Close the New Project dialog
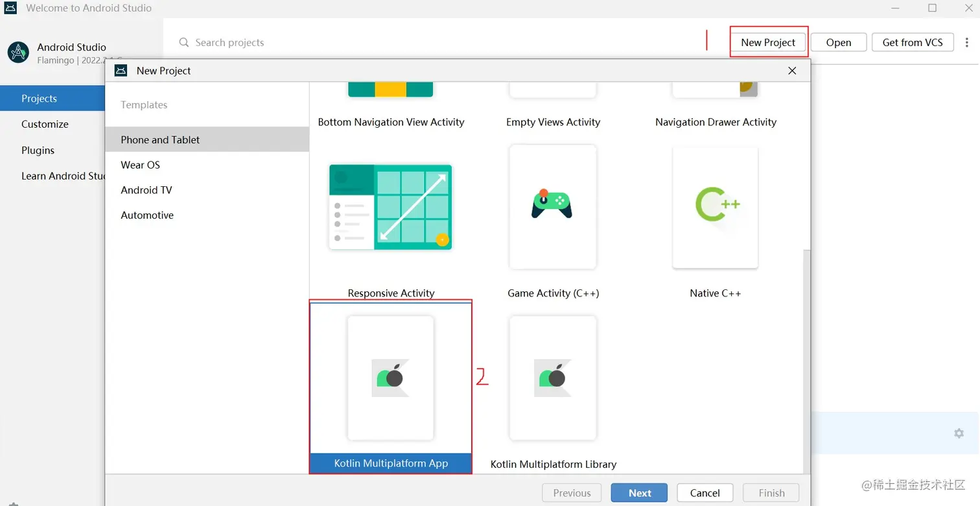 click(792, 71)
